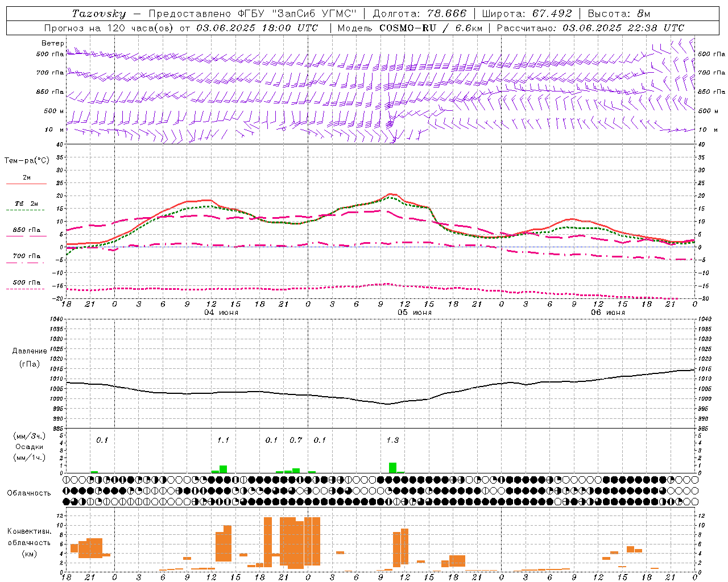This screenshot has height=582, width=728.
Task: Click the green precipitation bar under "1.3"
Action: coord(392,468)
